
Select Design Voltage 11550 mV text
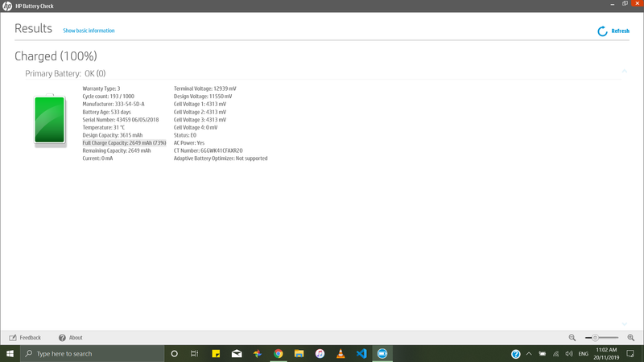coord(203,97)
